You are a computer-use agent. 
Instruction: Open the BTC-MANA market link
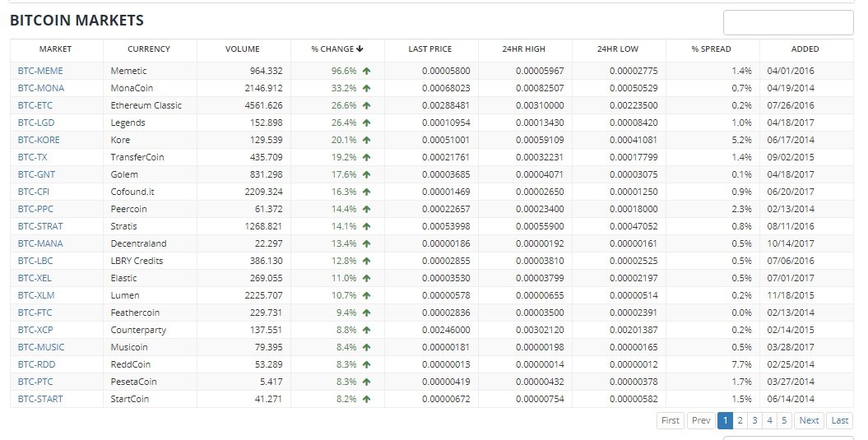[x=40, y=243]
